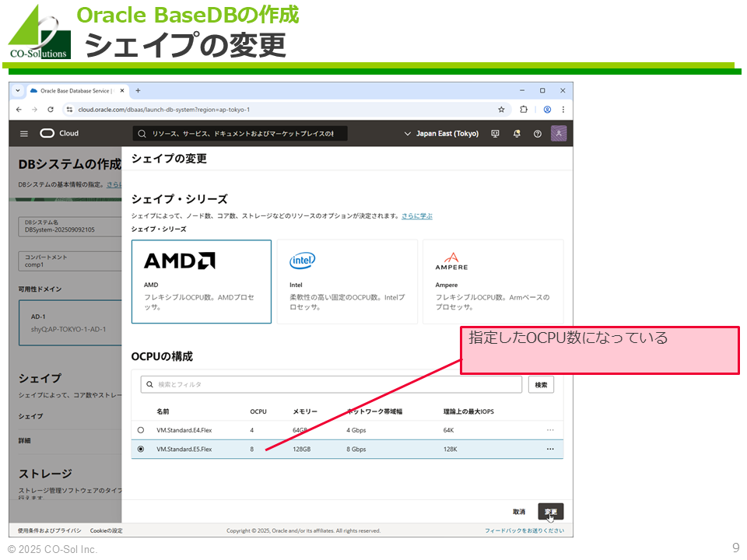Click the 名前 column header

pos(163,411)
